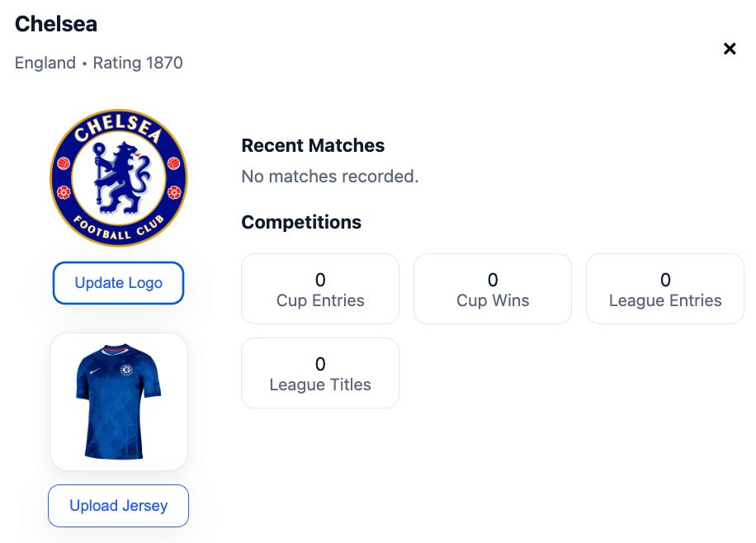Click the zero count above Cup Entries

click(x=320, y=280)
